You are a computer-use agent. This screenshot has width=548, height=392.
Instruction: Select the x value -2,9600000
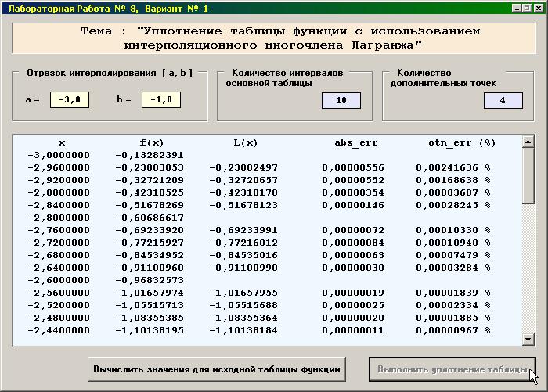click(59, 167)
